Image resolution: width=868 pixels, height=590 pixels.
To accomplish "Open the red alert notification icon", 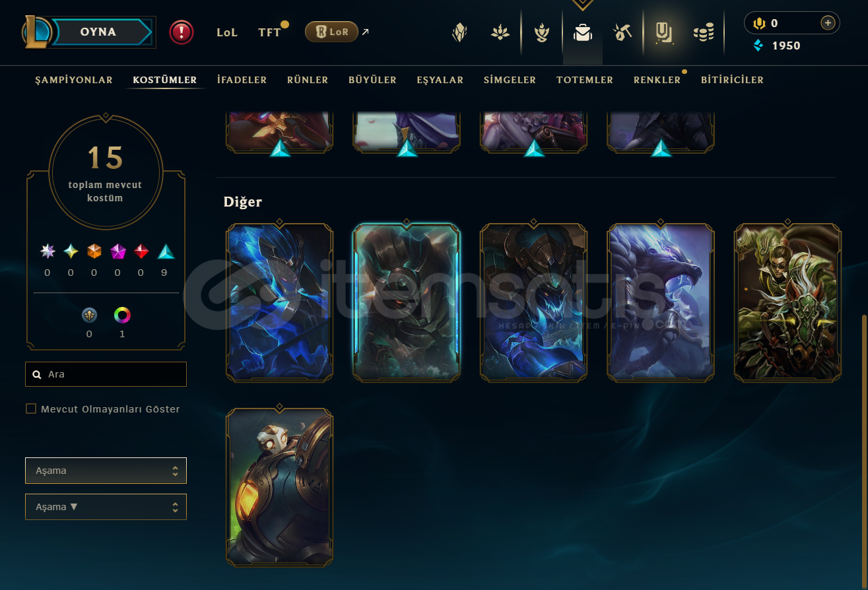I will pyautogui.click(x=182, y=32).
